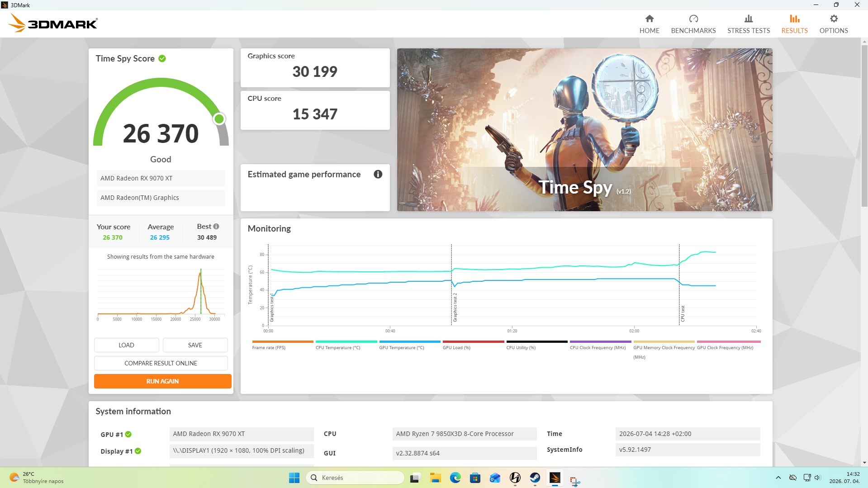868x488 pixels.
Task: Click RUN AGAIN button
Action: 162,381
